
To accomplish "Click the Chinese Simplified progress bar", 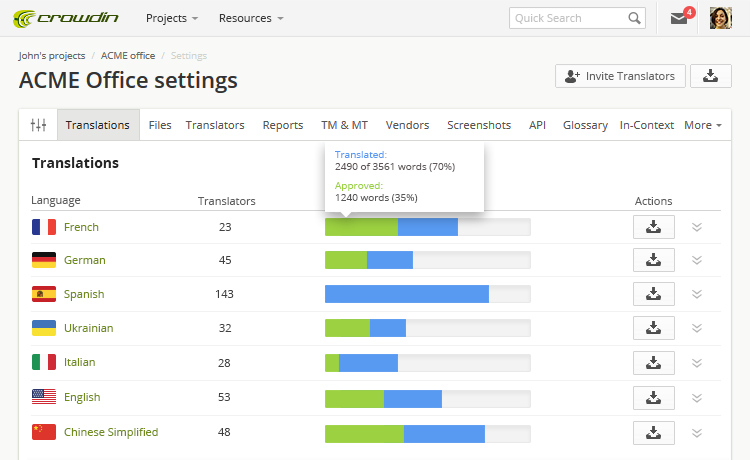I will coord(428,434).
